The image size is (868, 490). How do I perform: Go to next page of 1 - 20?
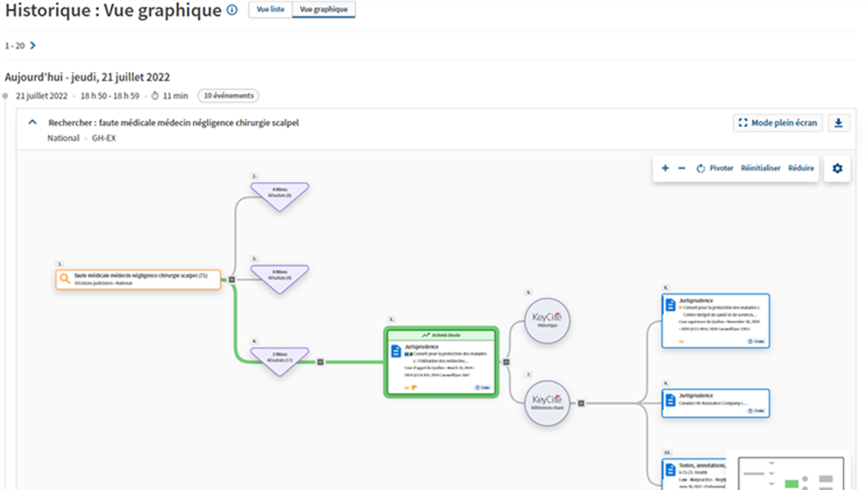pyautogui.click(x=33, y=45)
